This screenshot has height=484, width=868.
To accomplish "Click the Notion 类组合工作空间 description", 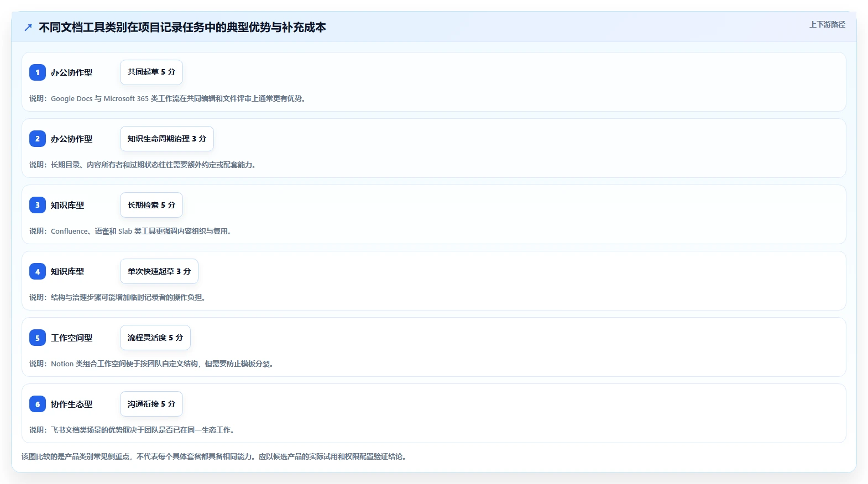I will 152,364.
